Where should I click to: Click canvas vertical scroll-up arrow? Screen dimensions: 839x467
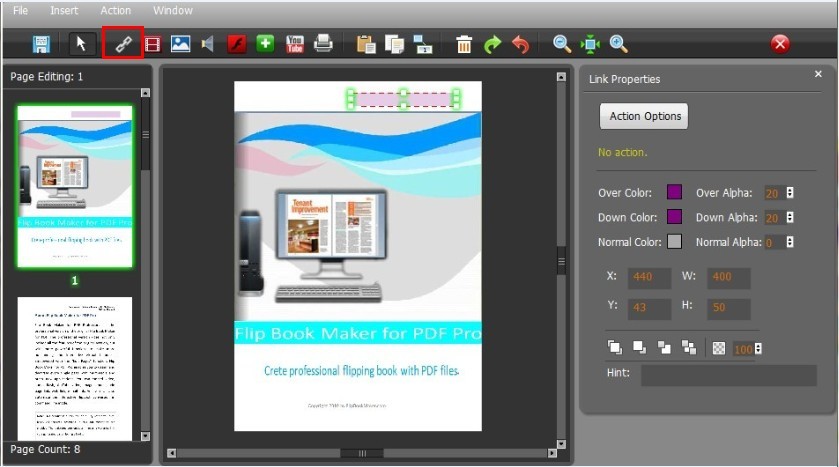click(x=561, y=77)
